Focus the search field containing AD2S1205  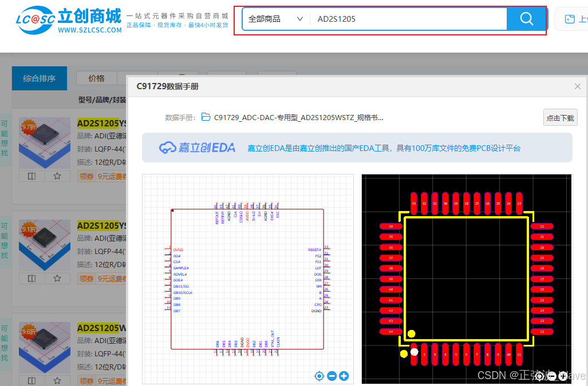point(408,19)
